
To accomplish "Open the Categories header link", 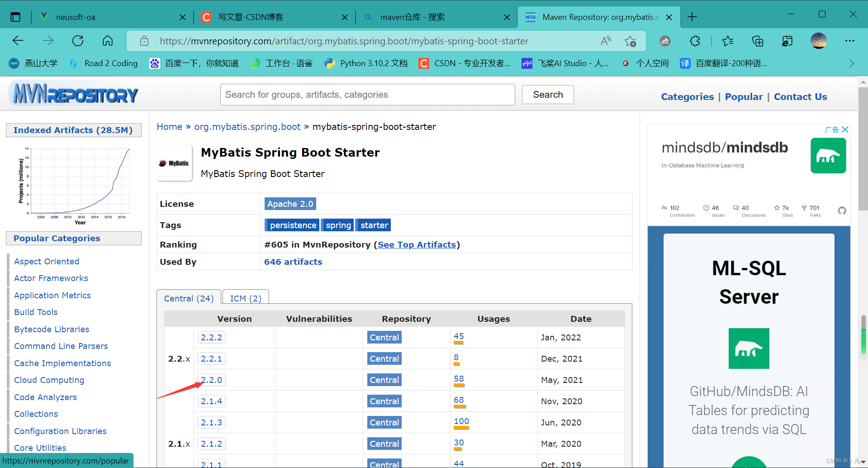I will [x=687, y=96].
